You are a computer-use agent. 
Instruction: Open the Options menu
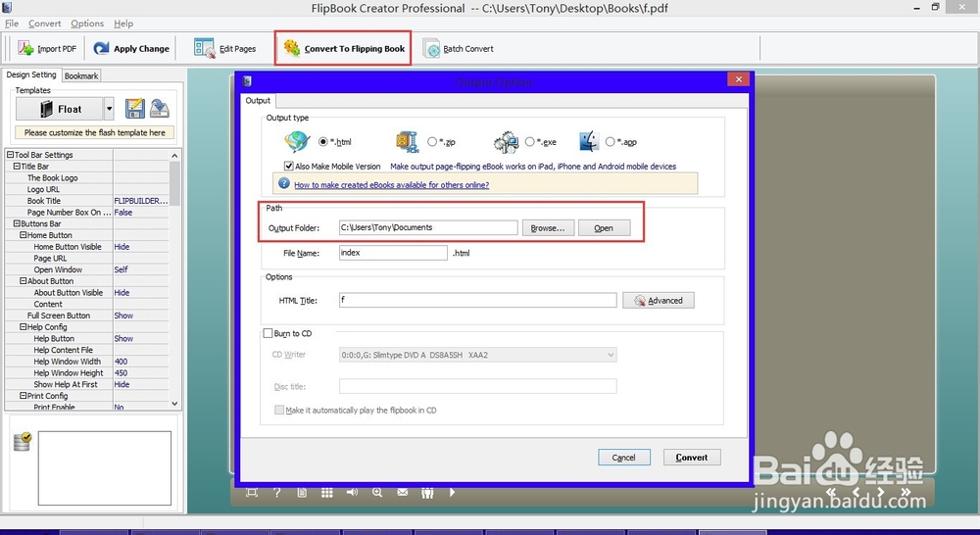click(87, 24)
